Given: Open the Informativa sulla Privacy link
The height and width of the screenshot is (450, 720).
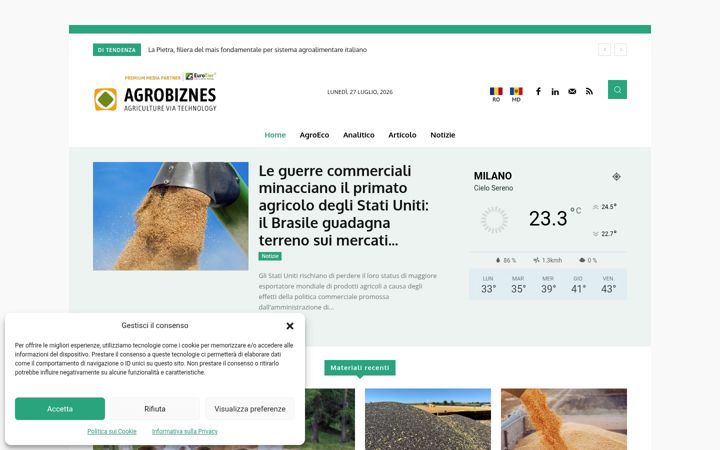Looking at the screenshot, I should click(x=185, y=432).
